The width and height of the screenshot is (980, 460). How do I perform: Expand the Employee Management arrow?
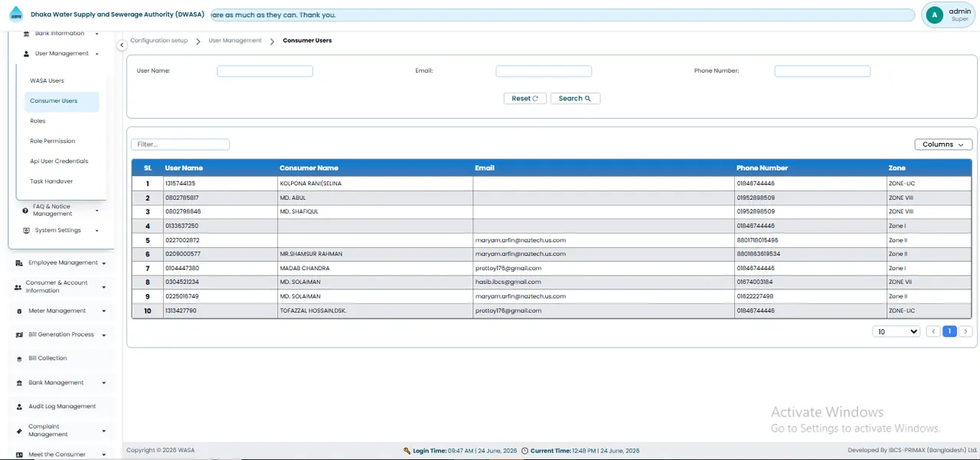(103, 263)
